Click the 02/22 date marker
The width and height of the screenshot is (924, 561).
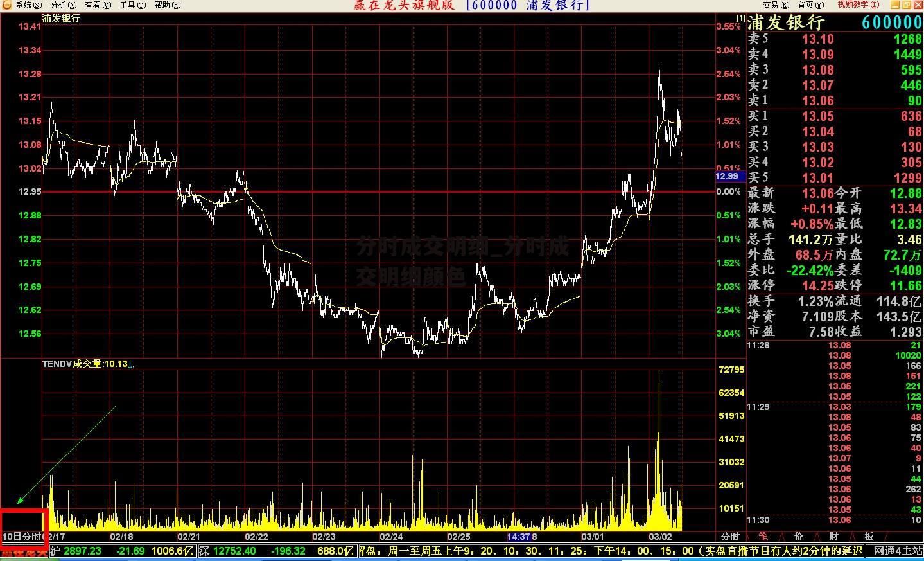pos(256,537)
